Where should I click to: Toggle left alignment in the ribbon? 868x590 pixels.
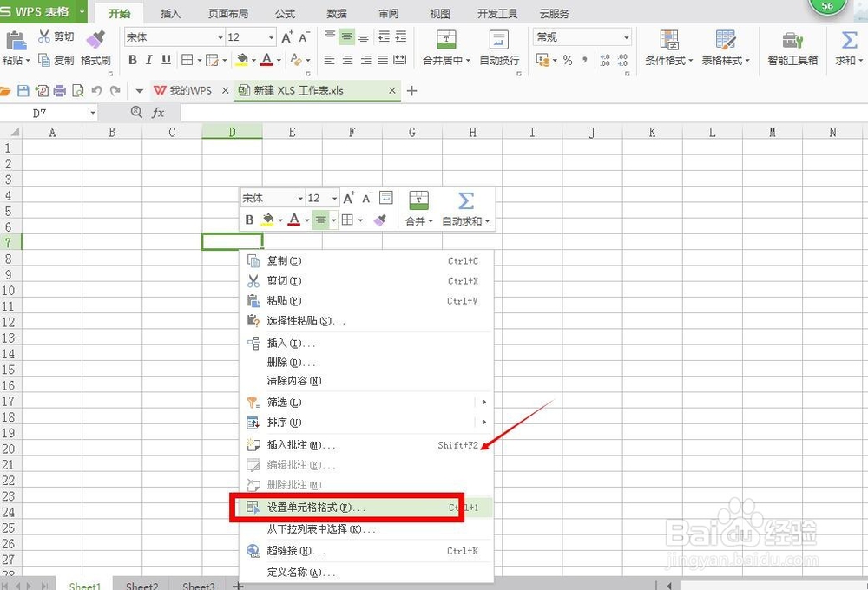328,60
